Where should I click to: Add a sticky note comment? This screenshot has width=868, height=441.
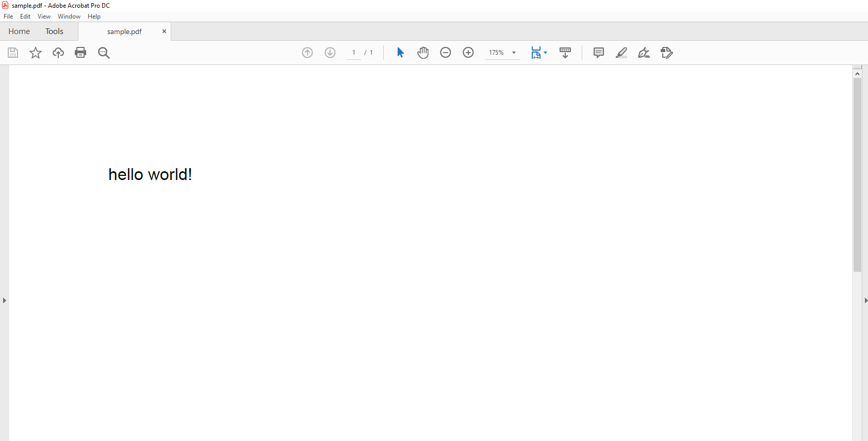(598, 53)
